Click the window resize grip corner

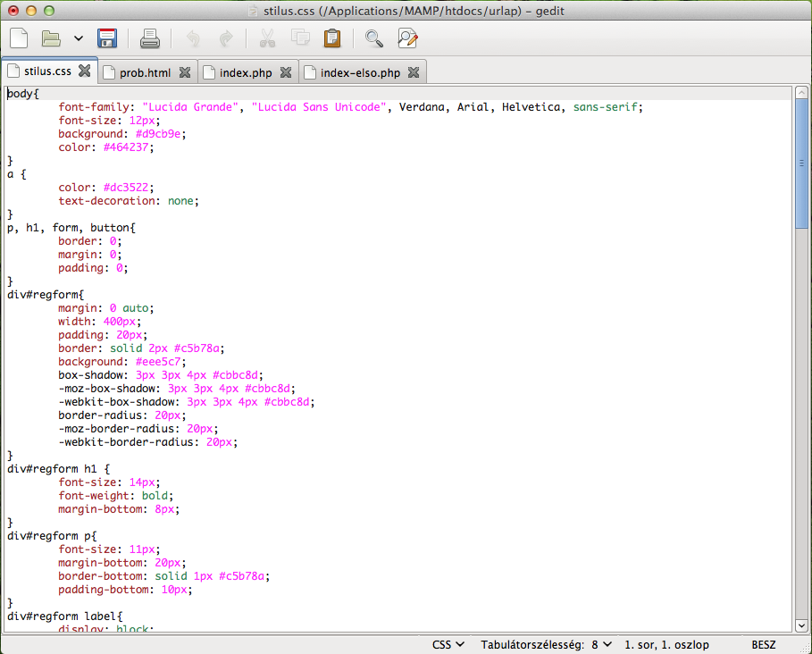click(804, 646)
